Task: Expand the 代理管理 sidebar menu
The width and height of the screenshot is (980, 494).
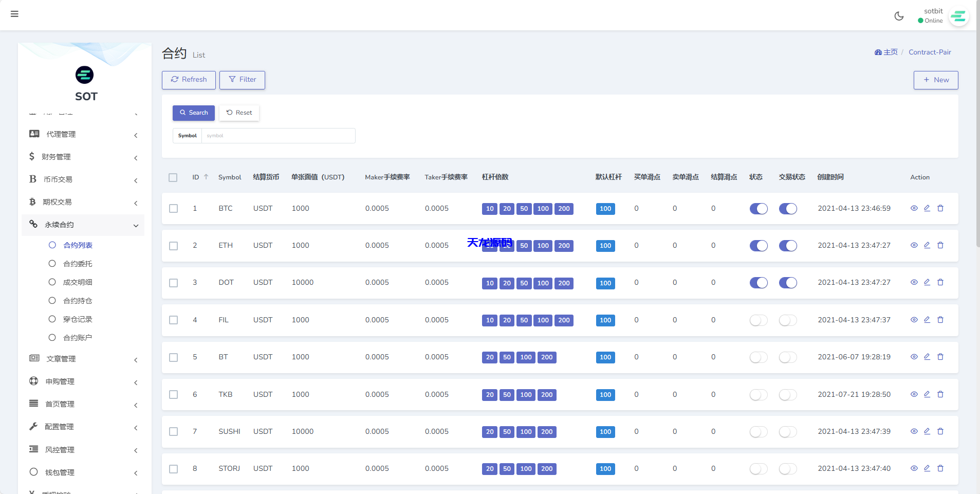Action: (x=83, y=134)
